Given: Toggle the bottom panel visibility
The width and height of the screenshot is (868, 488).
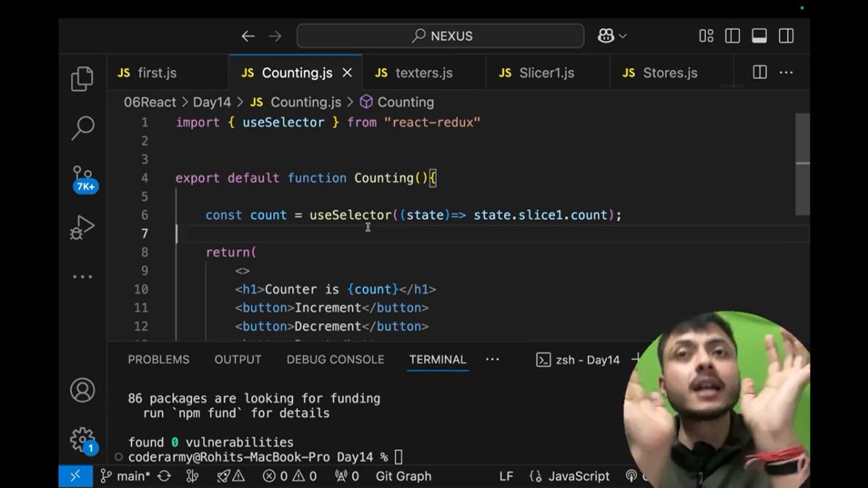Looking at the screenshot, I should [759, 36].
